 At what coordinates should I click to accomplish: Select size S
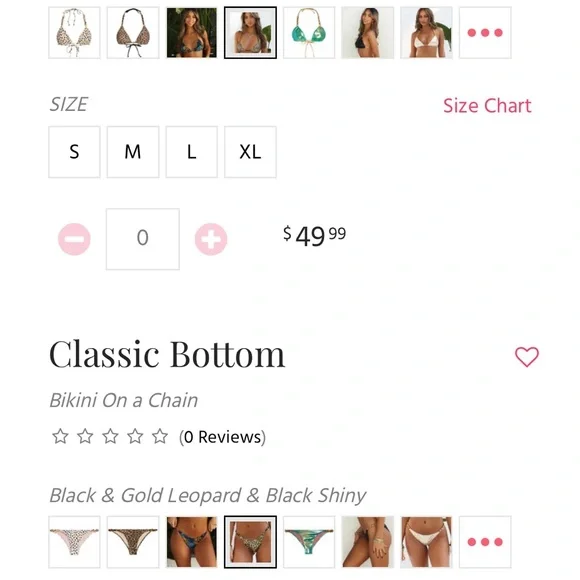point(74,152)
